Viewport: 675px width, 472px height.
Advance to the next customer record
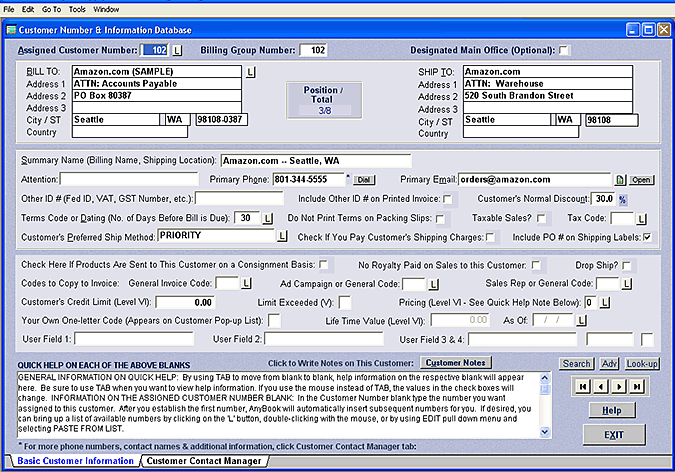[620, 386]
